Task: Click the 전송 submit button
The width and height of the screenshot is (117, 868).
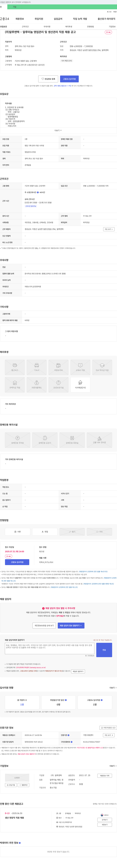Action: pyautogui.click(x=104, y=650)
